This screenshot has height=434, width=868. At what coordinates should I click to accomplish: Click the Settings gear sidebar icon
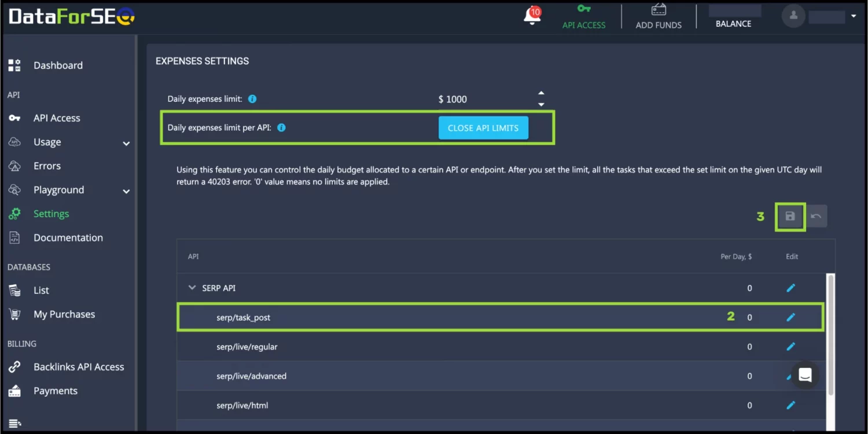(x=14, y=214)
